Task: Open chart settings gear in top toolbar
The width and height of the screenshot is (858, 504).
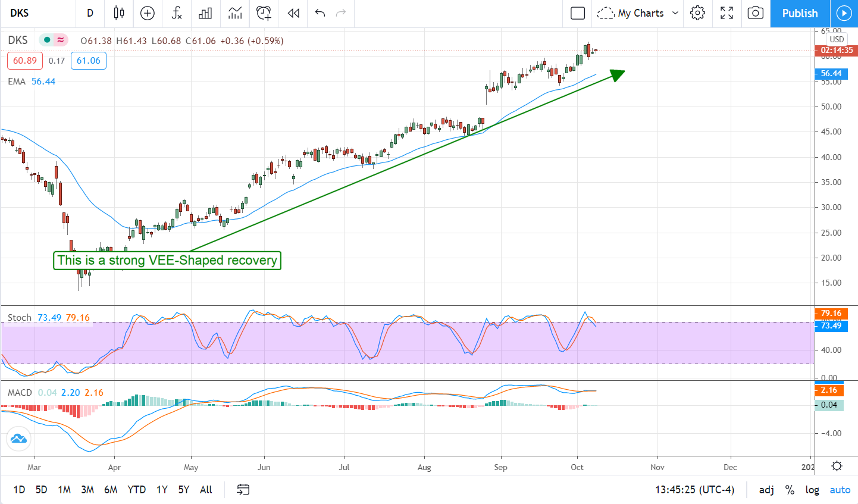Action: (x=697, y=13)
